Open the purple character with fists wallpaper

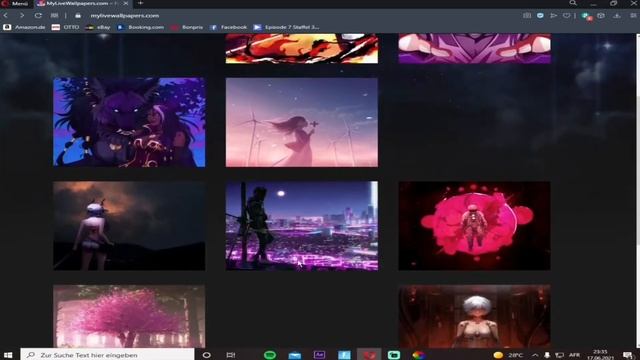474,49
